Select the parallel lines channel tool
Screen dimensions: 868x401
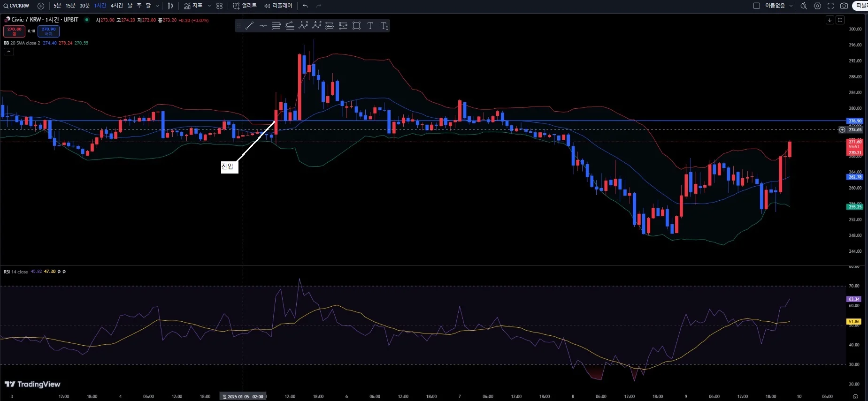coord(276,26)
